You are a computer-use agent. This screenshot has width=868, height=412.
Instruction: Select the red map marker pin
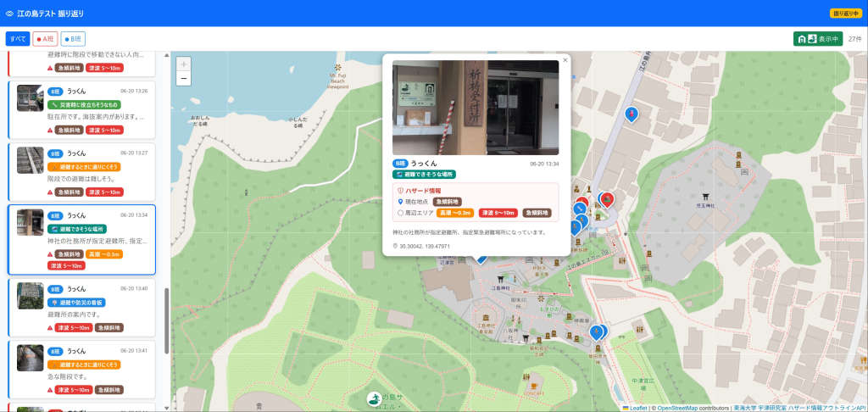point(607,200)
